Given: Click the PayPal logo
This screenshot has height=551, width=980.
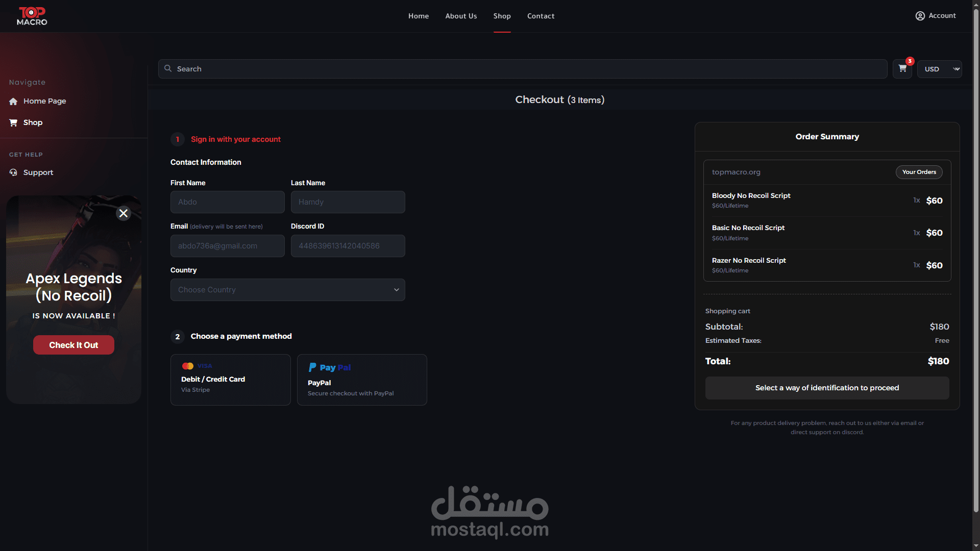Looking at the screenshot, I should point(329,367).
